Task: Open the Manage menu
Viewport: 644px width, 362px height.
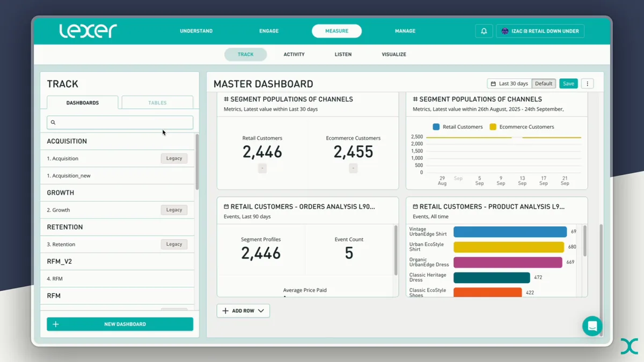Action: (x=405, y=31)
